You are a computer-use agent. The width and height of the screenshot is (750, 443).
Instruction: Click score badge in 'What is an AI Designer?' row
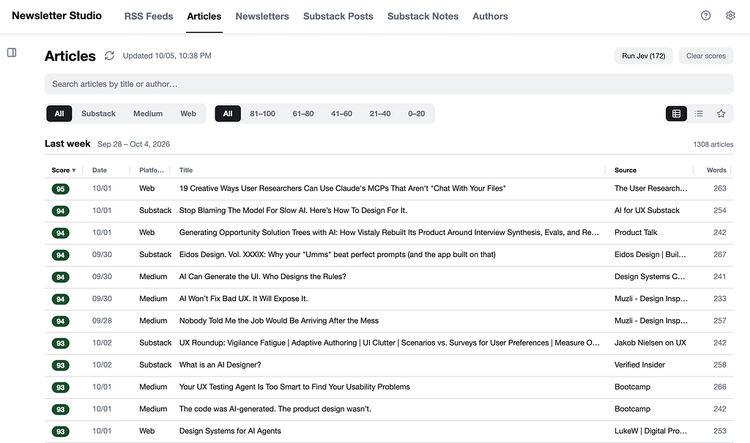click(x=60, y=365)
